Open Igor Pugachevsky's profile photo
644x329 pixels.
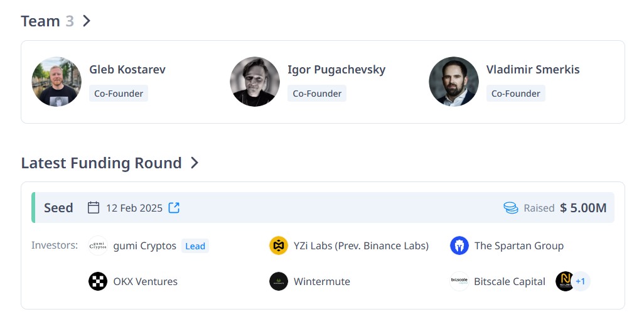255,82
